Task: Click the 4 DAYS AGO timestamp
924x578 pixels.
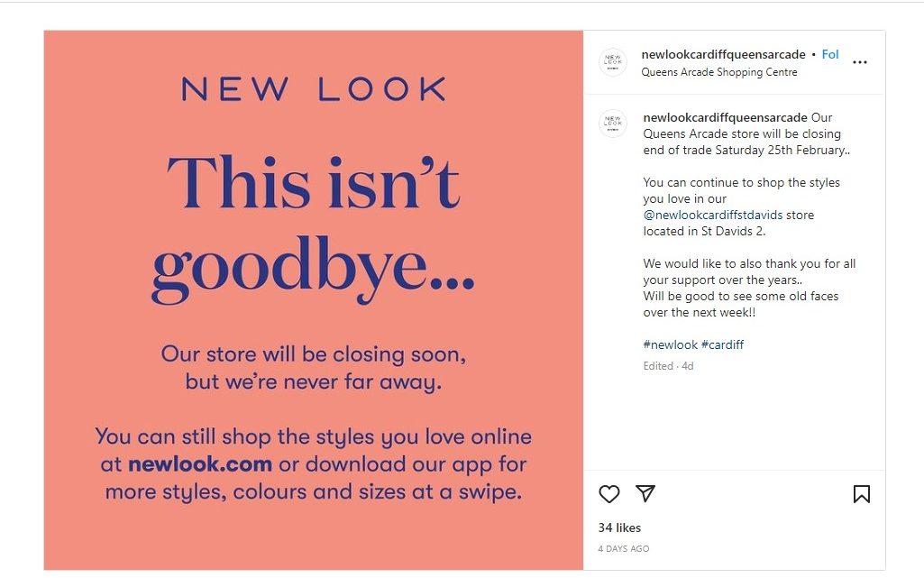Action: [x=624, y=548]
